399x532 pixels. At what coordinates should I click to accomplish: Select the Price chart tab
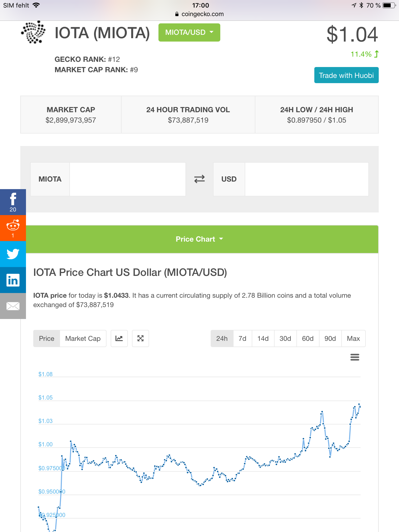pyautogui.click(x=47, y=338)
